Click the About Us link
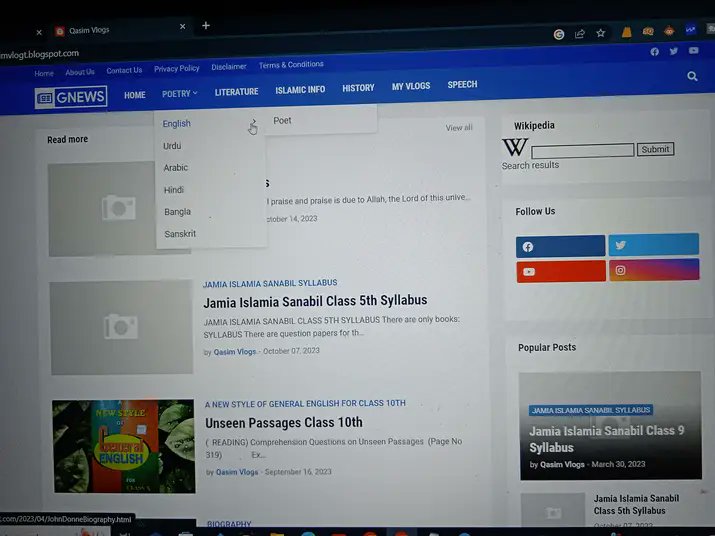 (x=80, y=72)
